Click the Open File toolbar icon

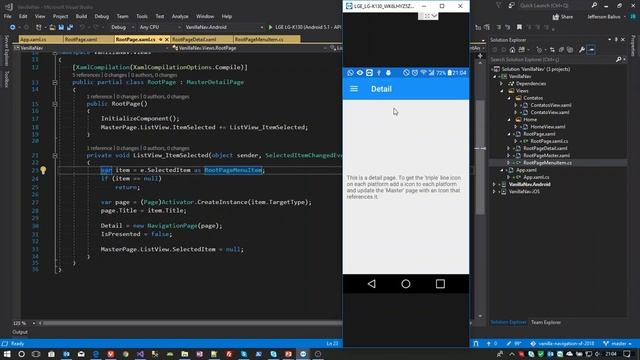(x=52, y=27)
